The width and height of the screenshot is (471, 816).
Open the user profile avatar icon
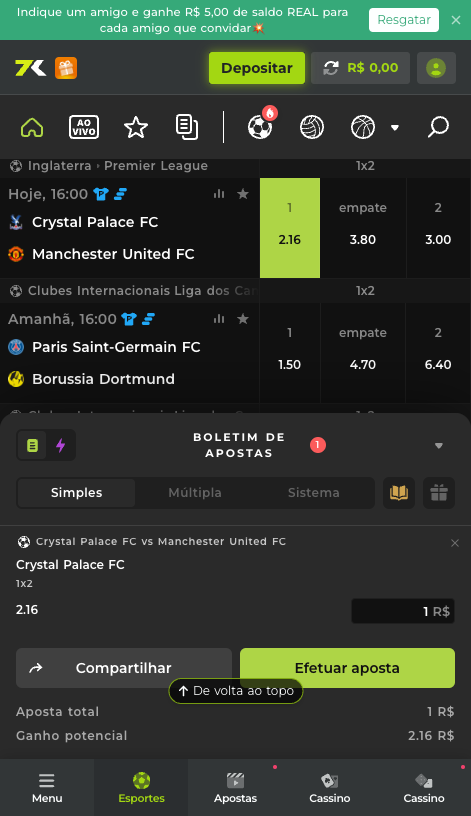(436, 68)
